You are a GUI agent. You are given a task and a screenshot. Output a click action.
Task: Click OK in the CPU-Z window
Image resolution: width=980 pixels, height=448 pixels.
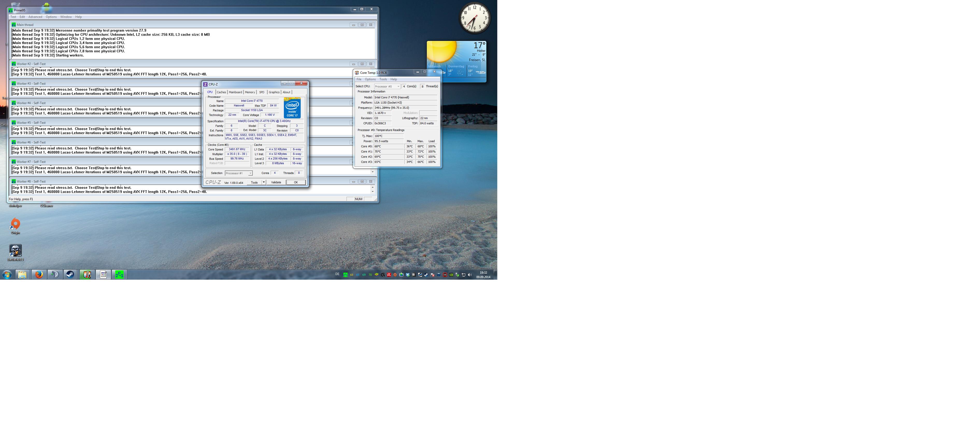pyautogui.click(x=296, y=182)
